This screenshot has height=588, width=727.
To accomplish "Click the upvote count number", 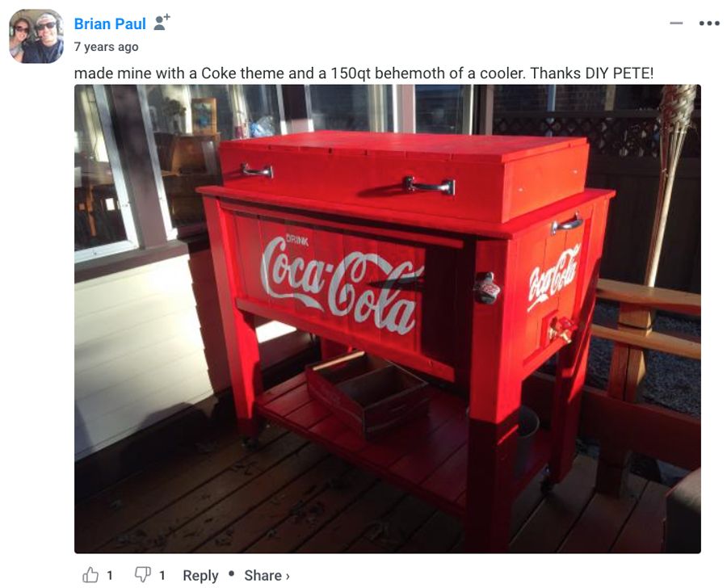I will [109, 575].
